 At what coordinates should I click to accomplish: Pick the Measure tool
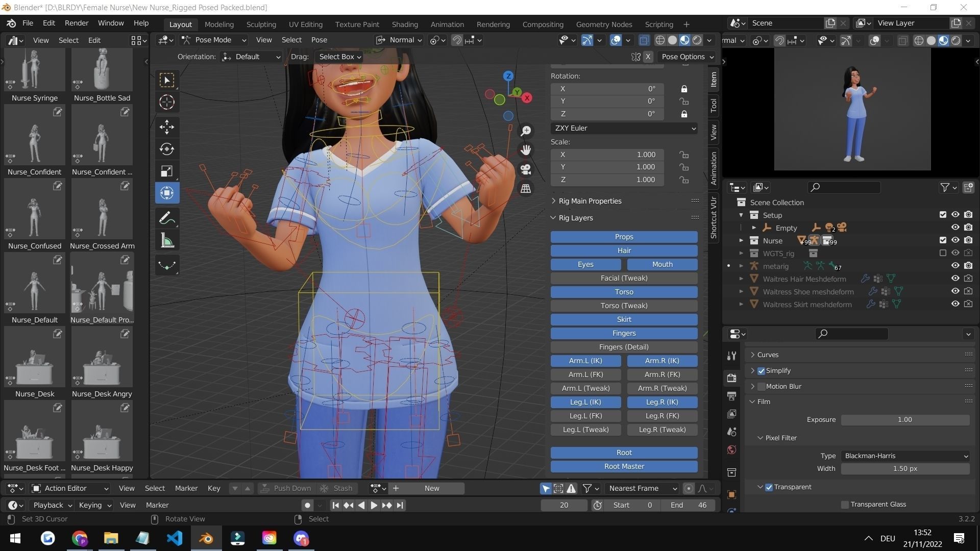167,240
